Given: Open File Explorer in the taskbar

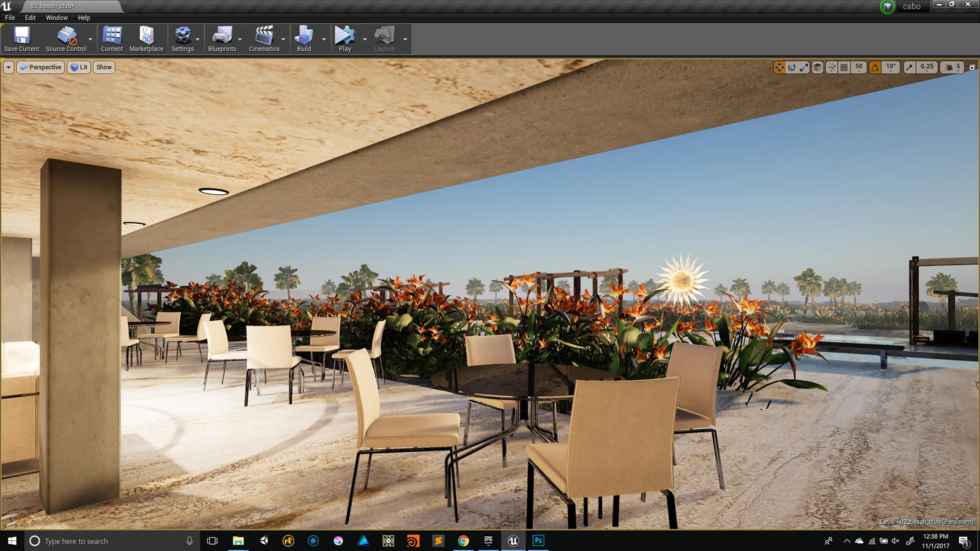Looking at the screenshot, I should [x=238, y=541].
